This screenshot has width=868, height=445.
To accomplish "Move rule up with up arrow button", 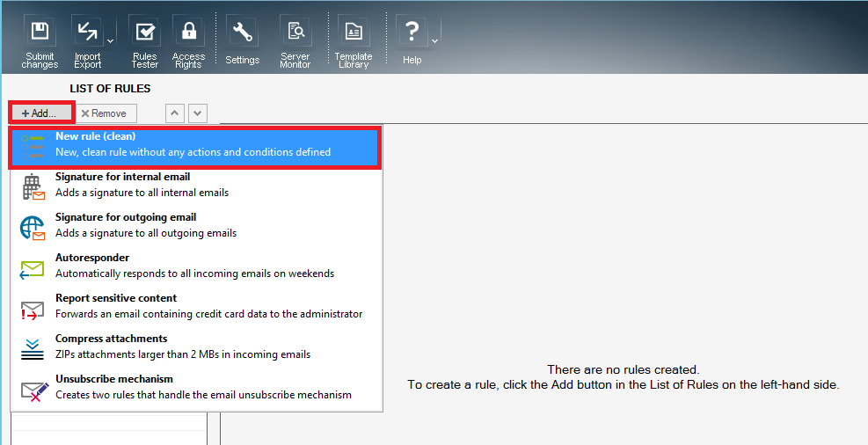I will [x=174, y=113].
